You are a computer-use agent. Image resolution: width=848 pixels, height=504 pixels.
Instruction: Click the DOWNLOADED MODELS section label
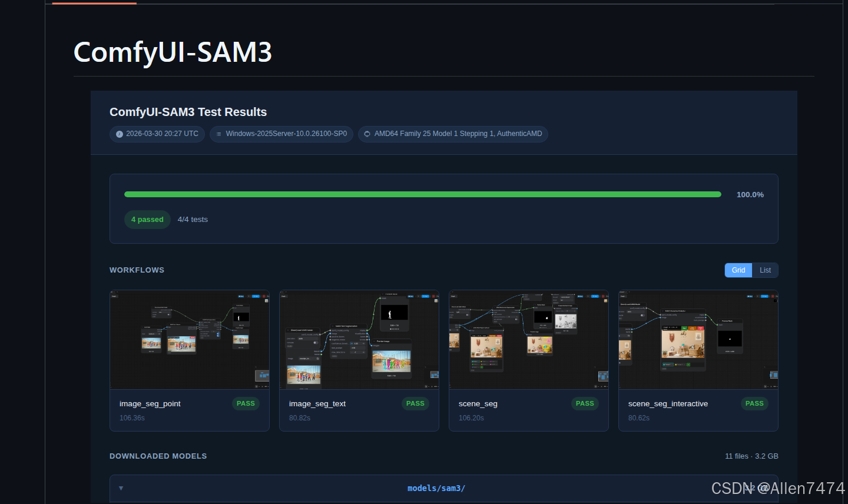(158, 456)
